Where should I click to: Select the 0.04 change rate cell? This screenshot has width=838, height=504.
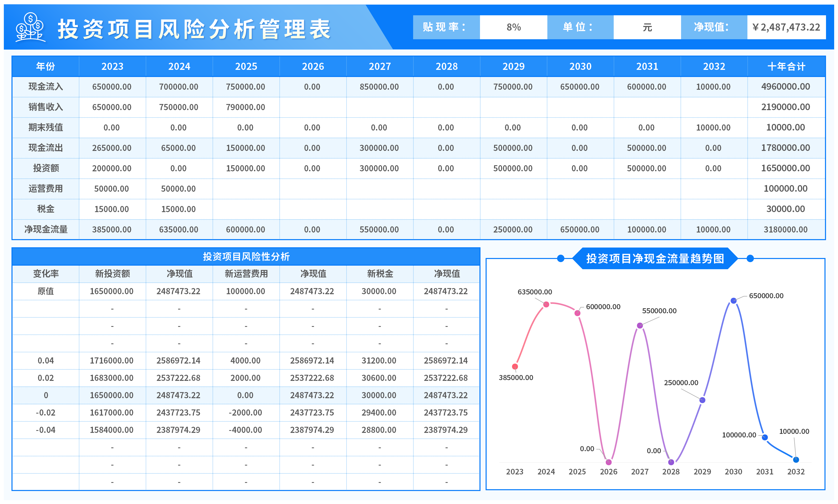coord(46,360)
